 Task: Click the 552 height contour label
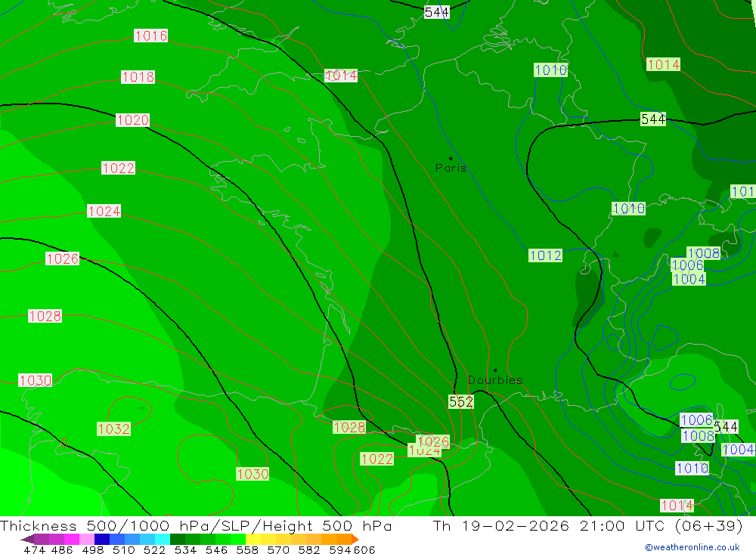point(461,401)
